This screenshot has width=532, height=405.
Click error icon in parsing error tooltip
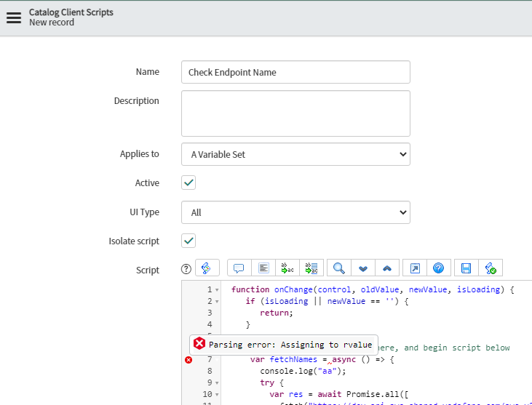click(199, 344)
